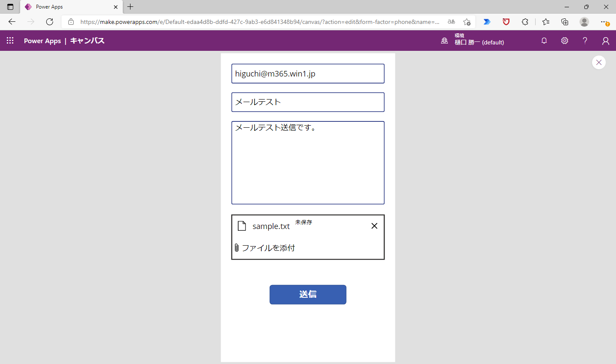Open browser settings and more menu
Viewport: 616px width, 364px height.
pyautogui.click(x=604, y=22)
